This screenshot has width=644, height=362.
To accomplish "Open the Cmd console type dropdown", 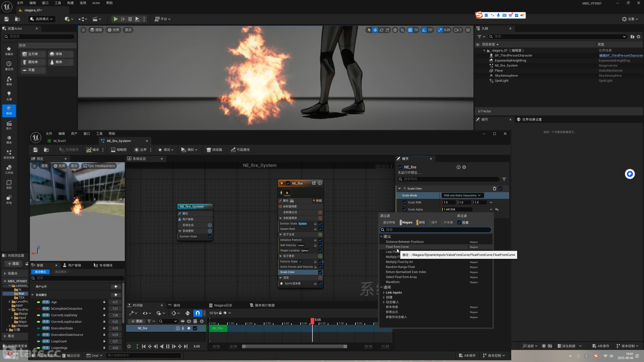I will [95, 355].
